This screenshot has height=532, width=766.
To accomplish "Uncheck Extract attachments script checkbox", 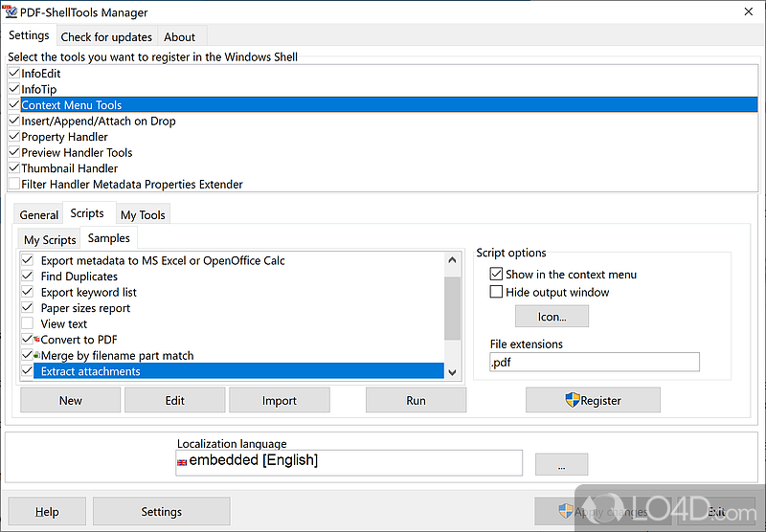I will 28,371.
